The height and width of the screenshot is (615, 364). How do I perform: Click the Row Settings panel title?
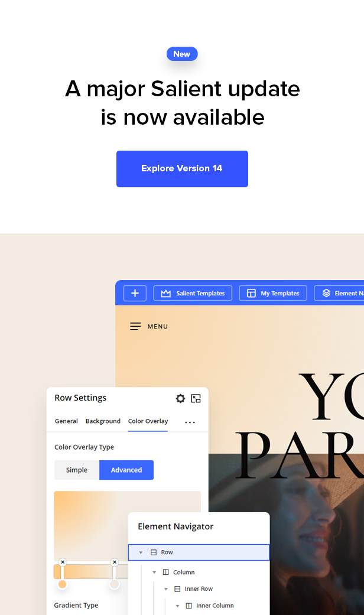click(x=80, y=398)
